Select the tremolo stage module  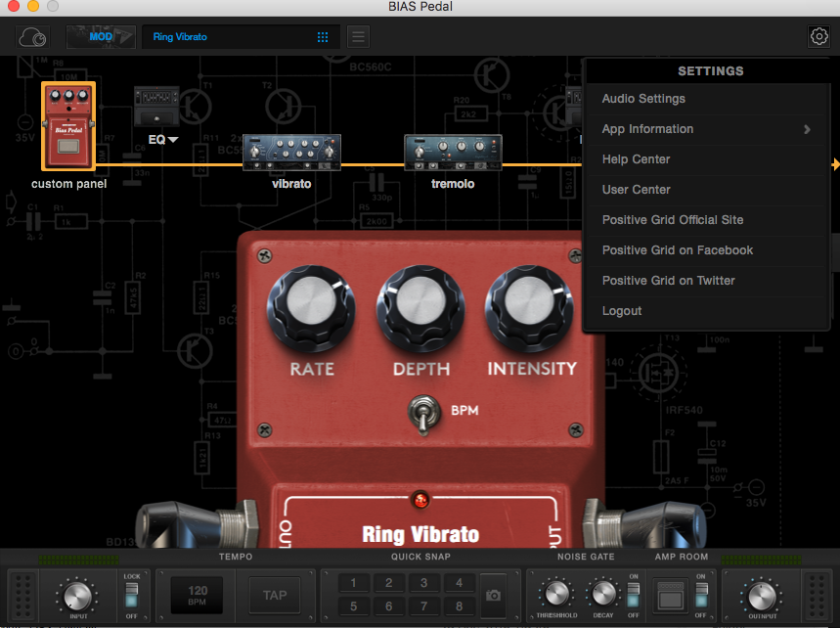click(453, 153)
